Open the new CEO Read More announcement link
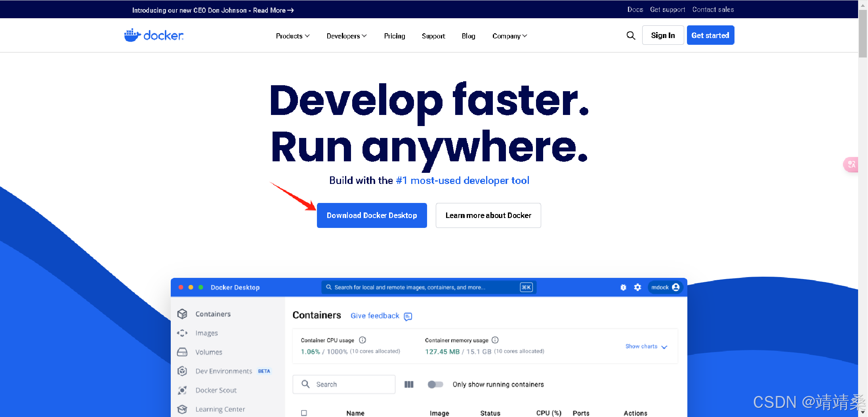The height and width of the screenshot is (417, 868). 213,10
